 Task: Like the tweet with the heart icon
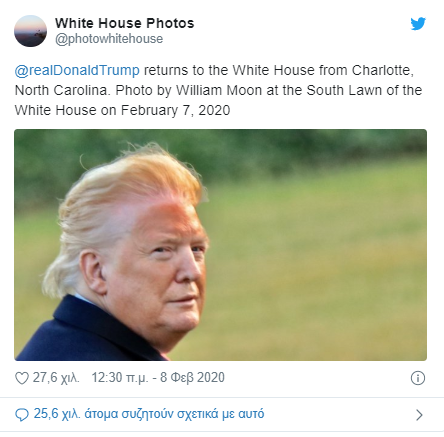click(x=22, y=378)
